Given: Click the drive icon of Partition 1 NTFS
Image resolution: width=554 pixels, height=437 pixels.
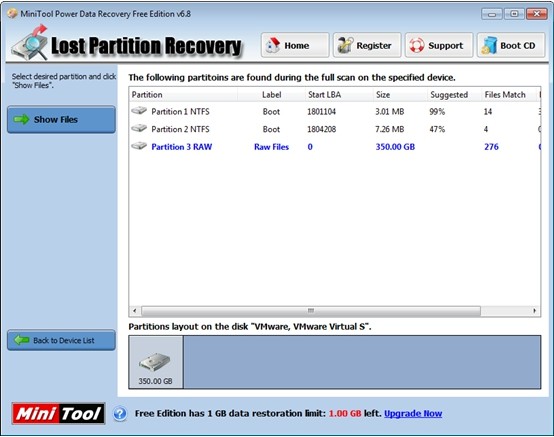Looking at the screenshot, I should (x=139, y=111).
